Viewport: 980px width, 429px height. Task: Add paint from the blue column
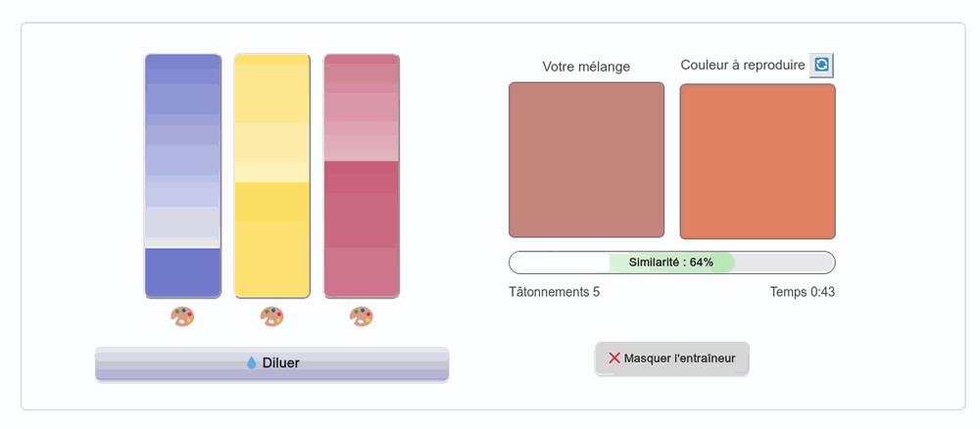(183, 147)
